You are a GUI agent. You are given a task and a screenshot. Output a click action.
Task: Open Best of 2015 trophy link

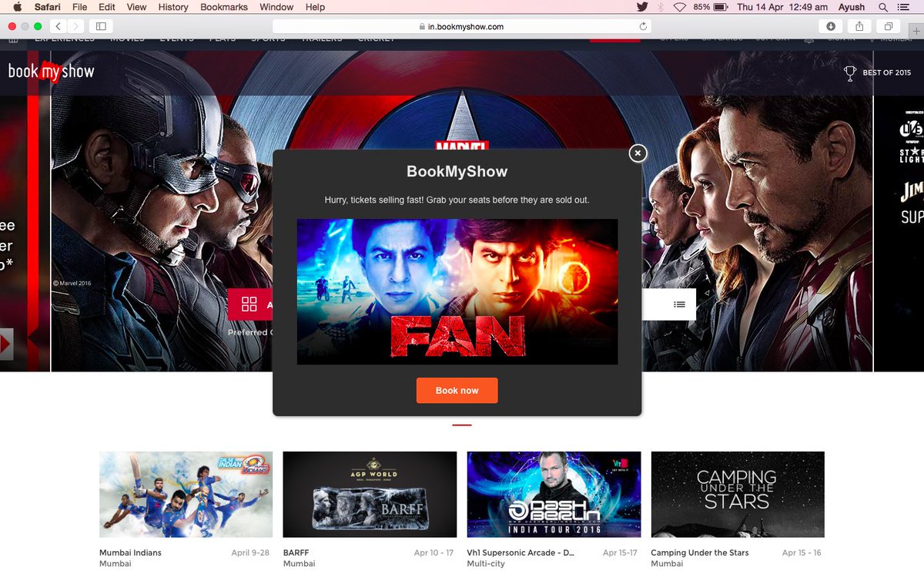click(877, 73)
